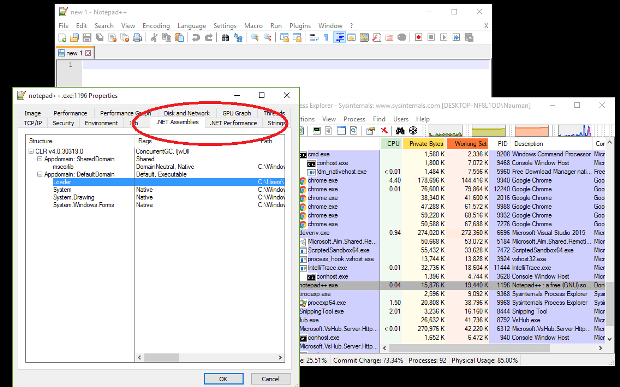Viewport: 620px width, 387px height.
Task: Select the System.Drawing assembly row
Action: 74,197
